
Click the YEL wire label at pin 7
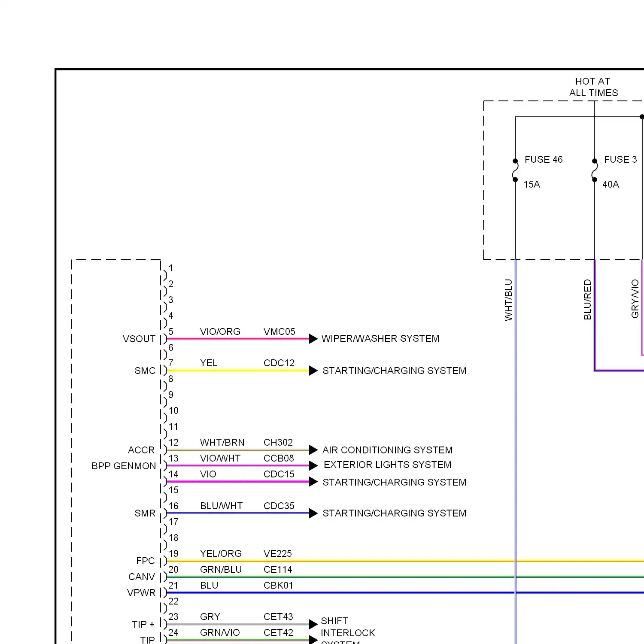coord(209,363)
